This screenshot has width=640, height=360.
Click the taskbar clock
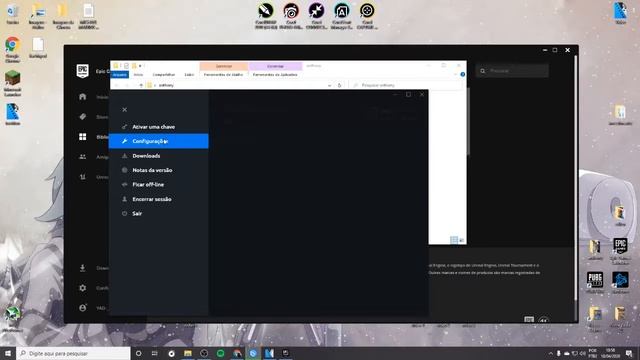[611, 353]
